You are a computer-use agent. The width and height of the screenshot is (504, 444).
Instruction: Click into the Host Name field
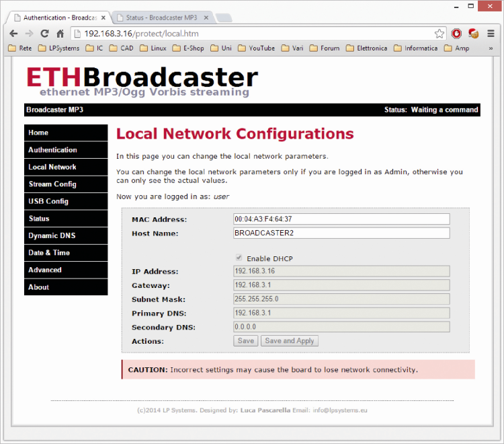341,233
